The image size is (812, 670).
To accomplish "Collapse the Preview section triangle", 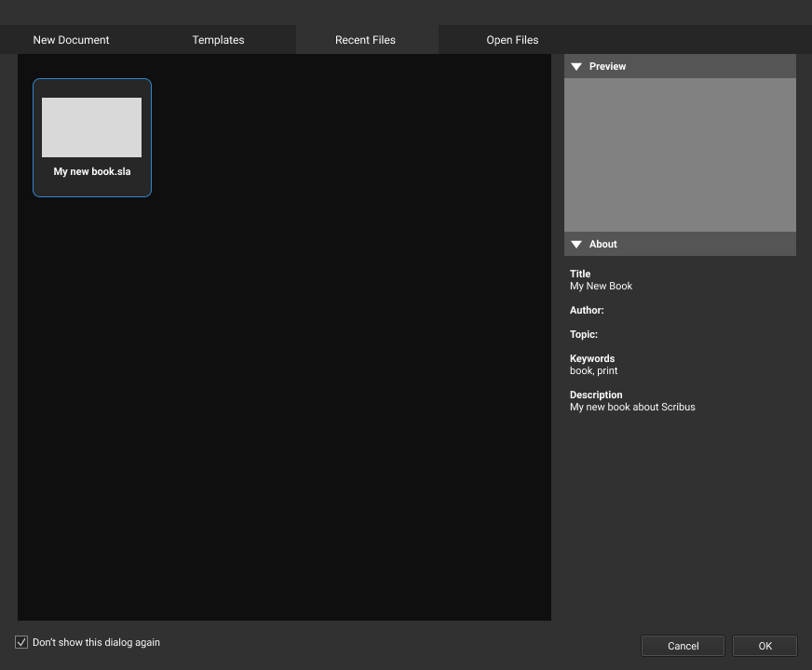I will 576,67.
